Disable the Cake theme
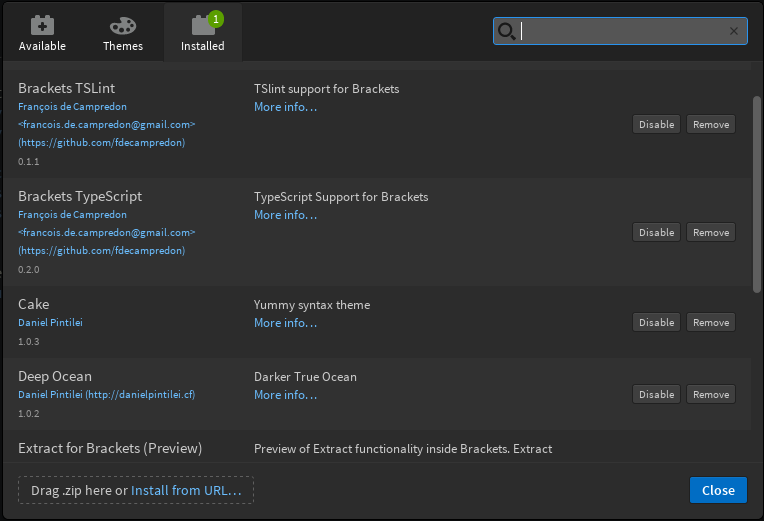This screenshot has width=764, height=521. [656, 322]
